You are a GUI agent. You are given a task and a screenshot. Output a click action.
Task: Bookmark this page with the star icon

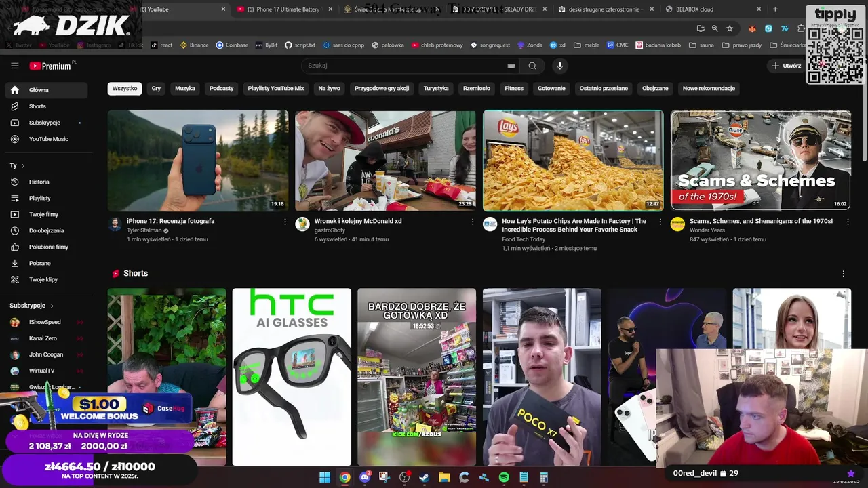730,28
